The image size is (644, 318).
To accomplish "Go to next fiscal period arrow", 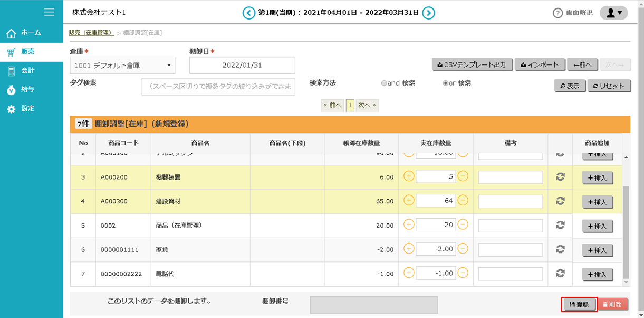I will (429, 13).
